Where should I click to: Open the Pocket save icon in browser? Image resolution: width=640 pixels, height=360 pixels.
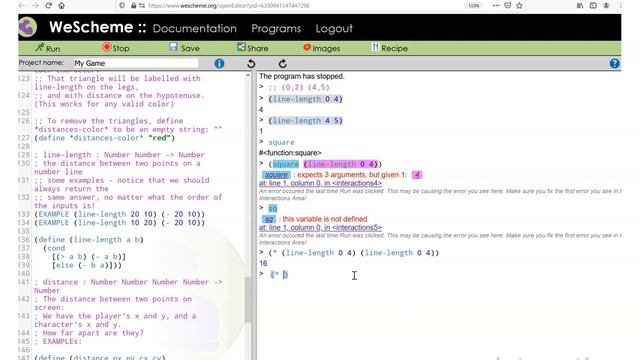point(507,6)
